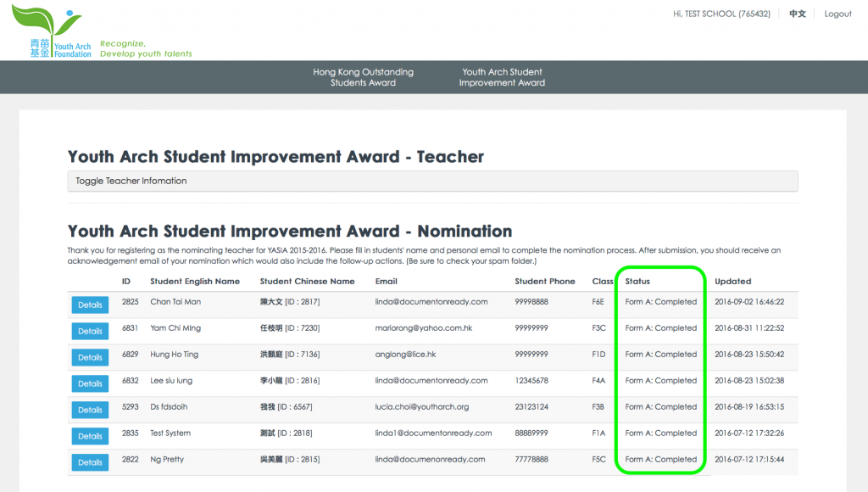Click the Logout link
The width and height of the screenshot is (868, 492).
[837, 14]
